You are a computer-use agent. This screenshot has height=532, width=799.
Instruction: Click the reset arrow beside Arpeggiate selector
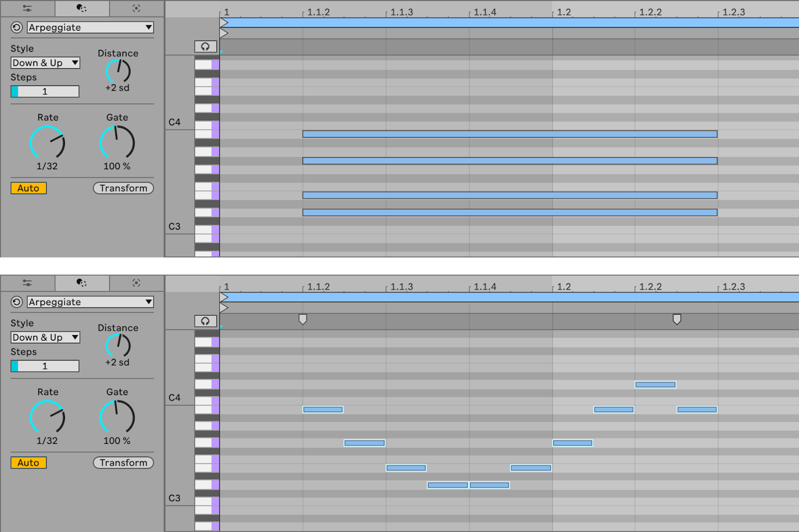[x=16, y=27]
